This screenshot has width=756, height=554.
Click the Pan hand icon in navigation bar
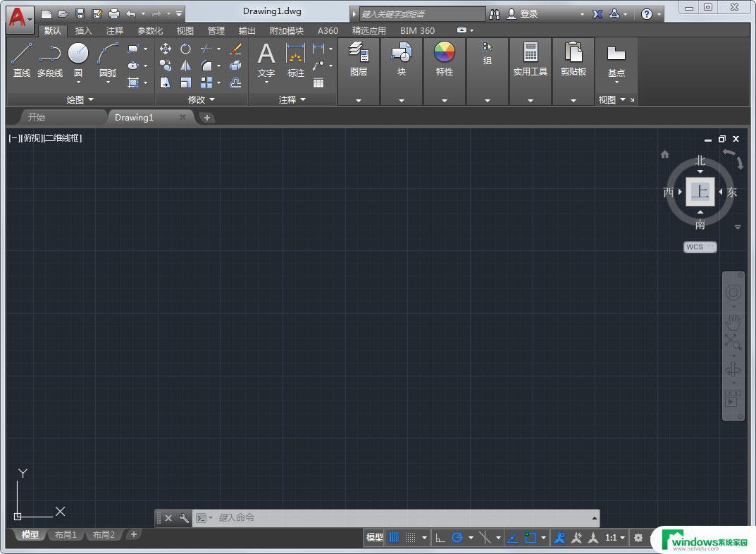click(733, 322)
